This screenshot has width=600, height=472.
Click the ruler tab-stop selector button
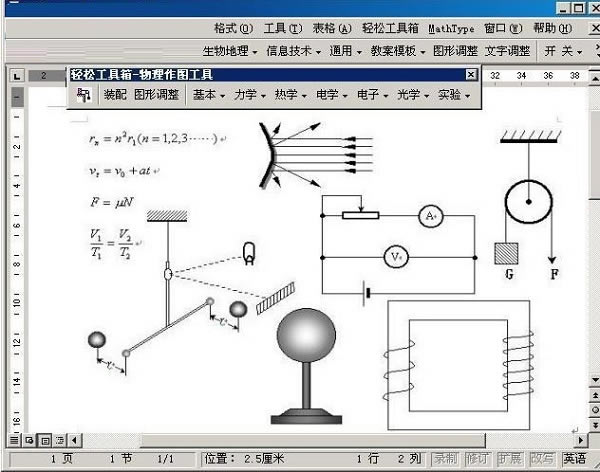[x=17, y=76]
